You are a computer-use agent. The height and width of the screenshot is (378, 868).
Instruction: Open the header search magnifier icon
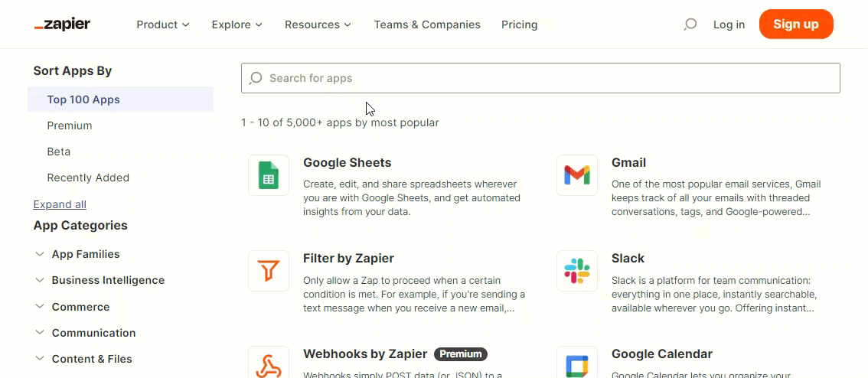point(690,24)
